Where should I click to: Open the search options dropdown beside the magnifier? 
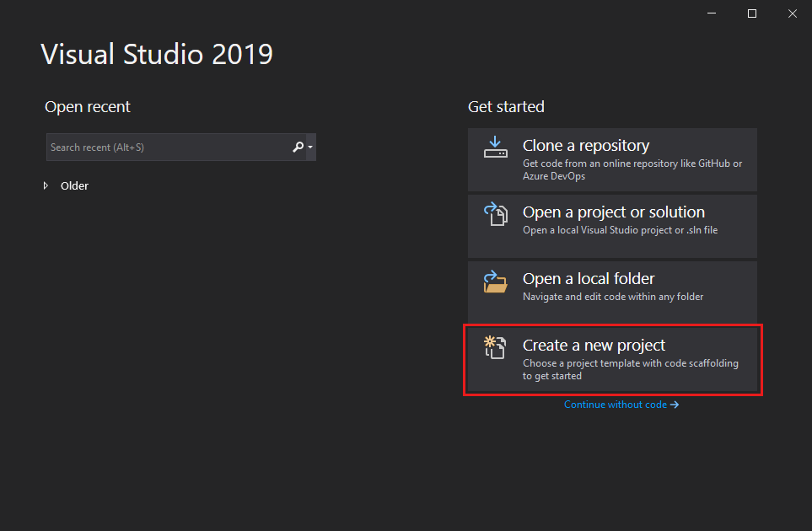click(309, 147)
